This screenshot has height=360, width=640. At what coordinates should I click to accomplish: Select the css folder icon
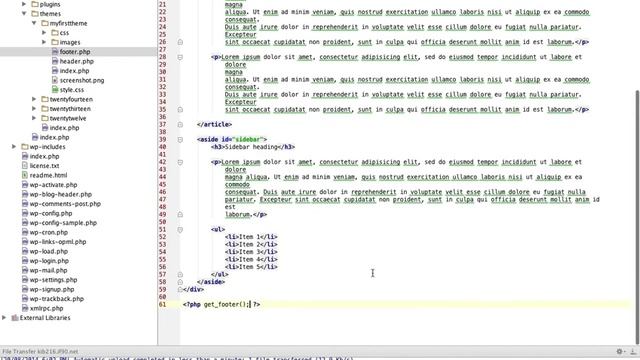coord(55,33)
